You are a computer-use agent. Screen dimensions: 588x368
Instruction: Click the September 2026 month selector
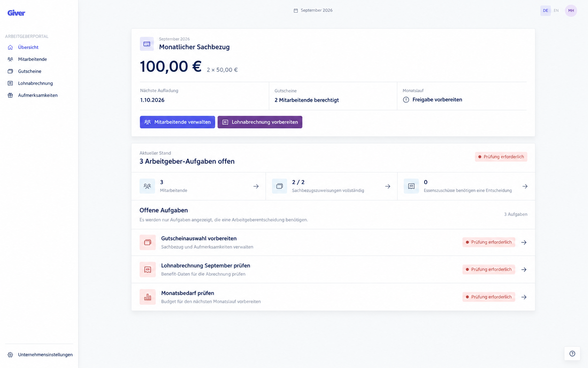click(x=313, y=10)
